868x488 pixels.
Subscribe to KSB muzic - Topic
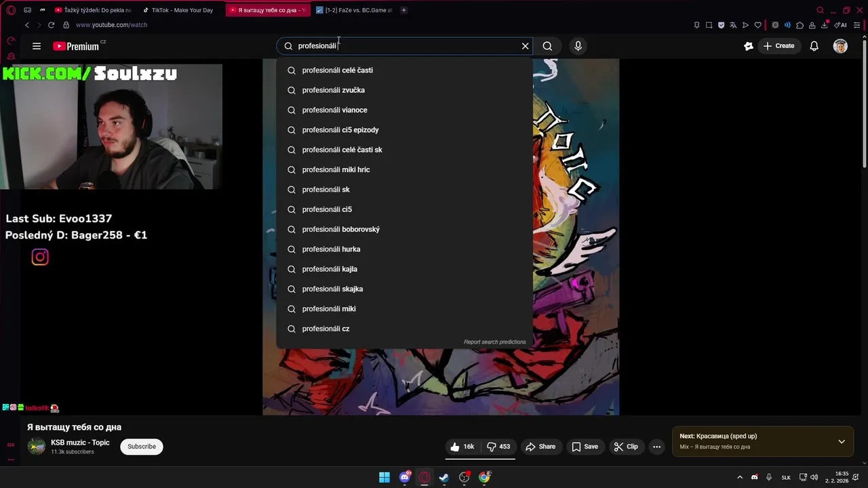click(142, 447)
